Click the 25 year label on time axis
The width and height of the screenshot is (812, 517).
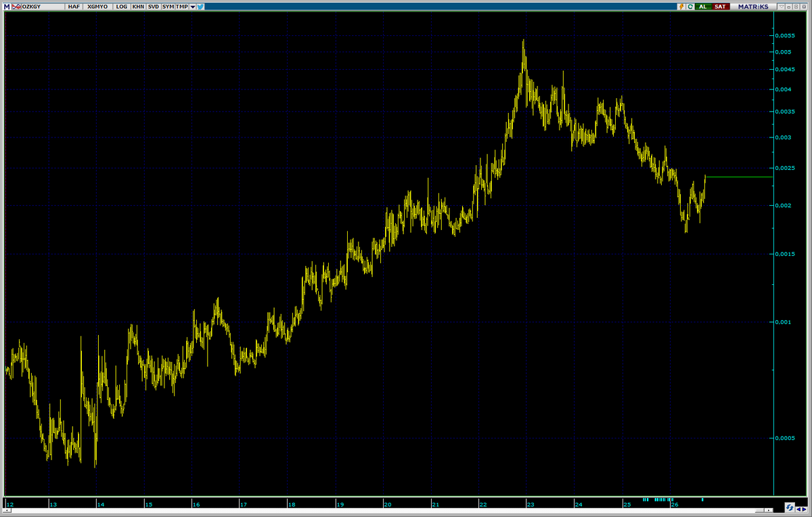627,505
